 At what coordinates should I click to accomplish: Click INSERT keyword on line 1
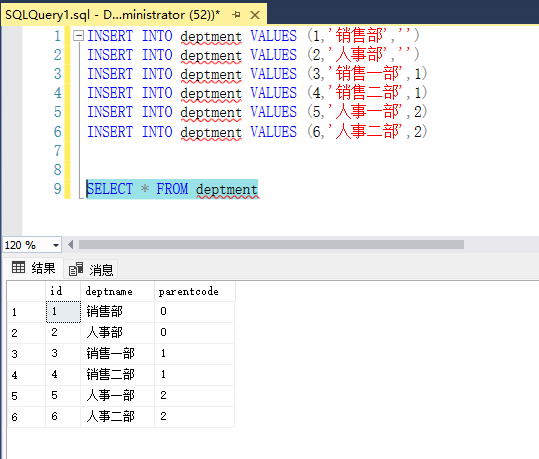click(x=110, y=36)
